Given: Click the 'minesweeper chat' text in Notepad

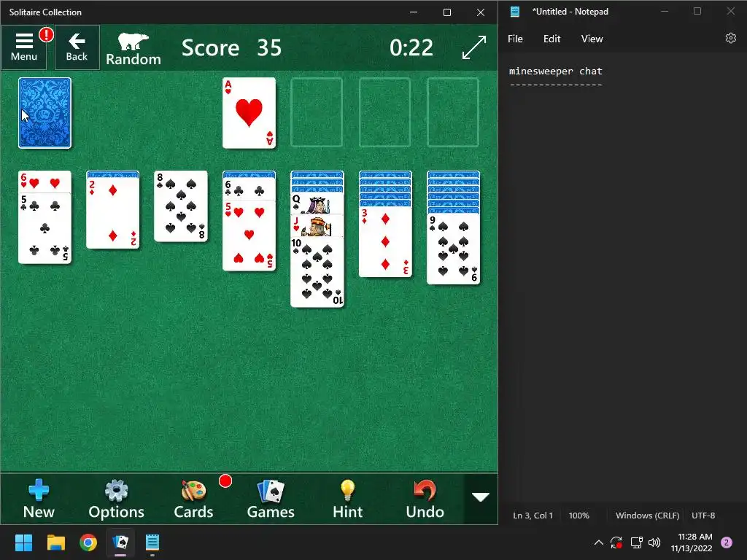Looking at the screenshot, I should click(x=555, y=71).
